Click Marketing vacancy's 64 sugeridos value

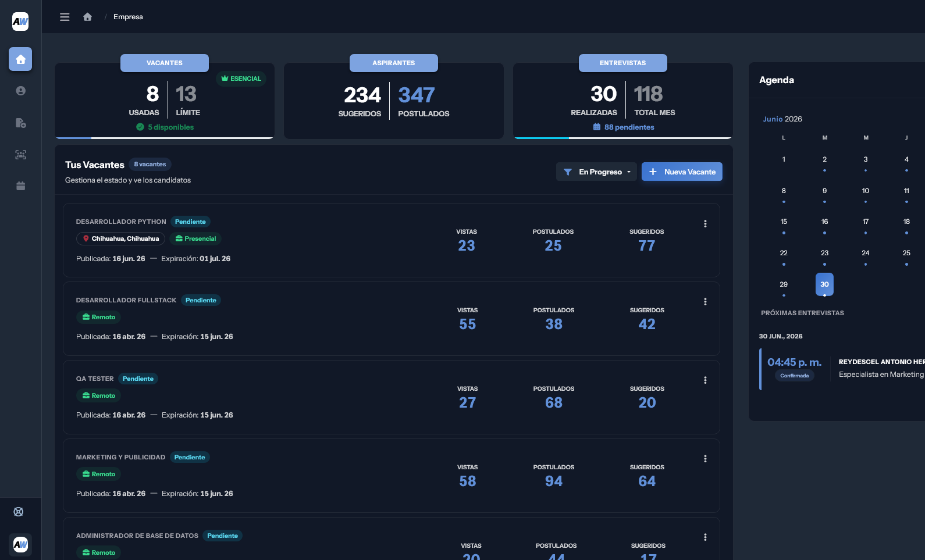647,481
